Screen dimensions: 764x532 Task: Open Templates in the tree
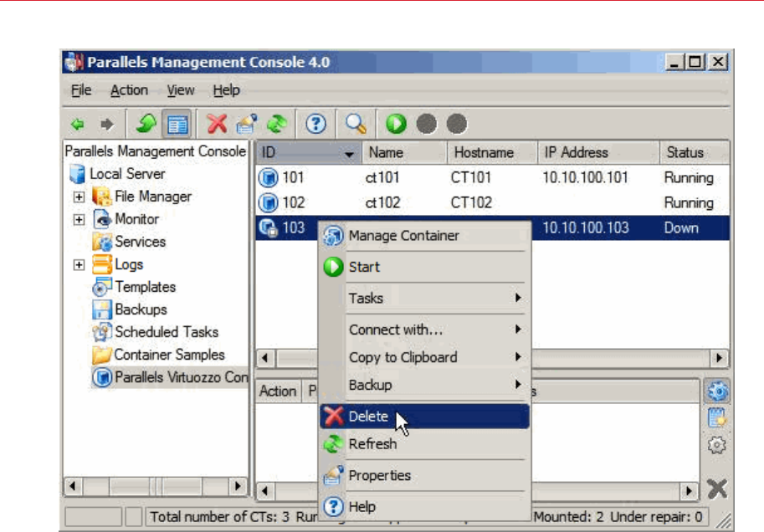134,287
